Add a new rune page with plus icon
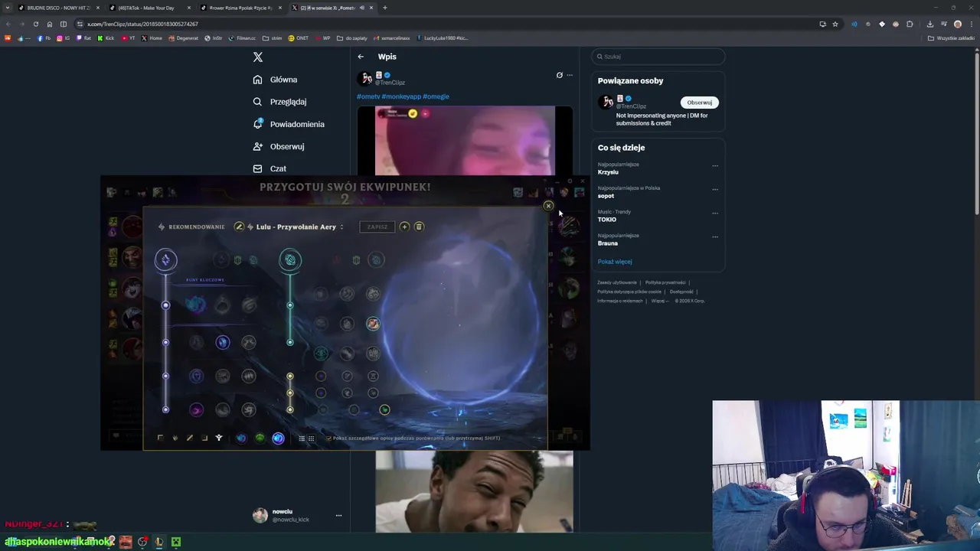Screen dimensions: 980x551 coord(404,227)
